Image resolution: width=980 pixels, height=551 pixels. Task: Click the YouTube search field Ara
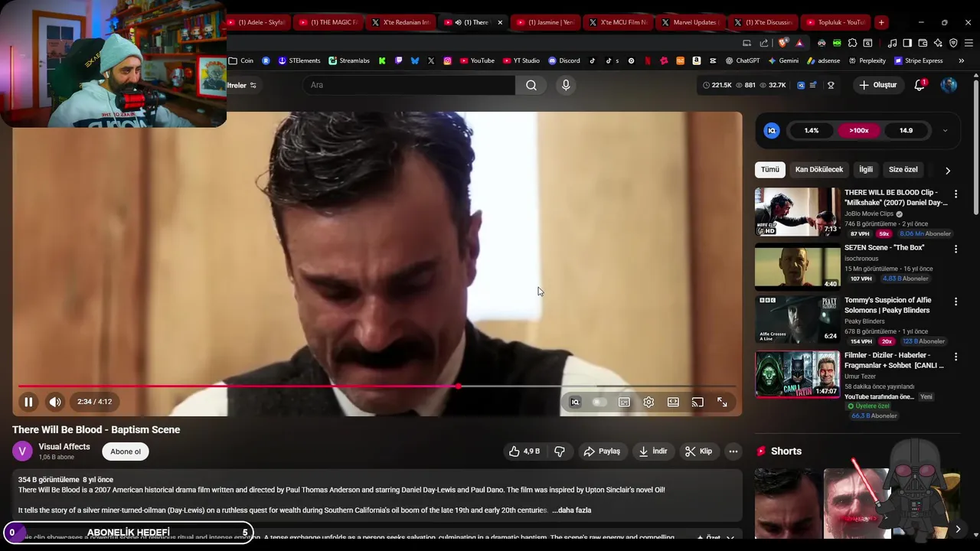[410, 85]
